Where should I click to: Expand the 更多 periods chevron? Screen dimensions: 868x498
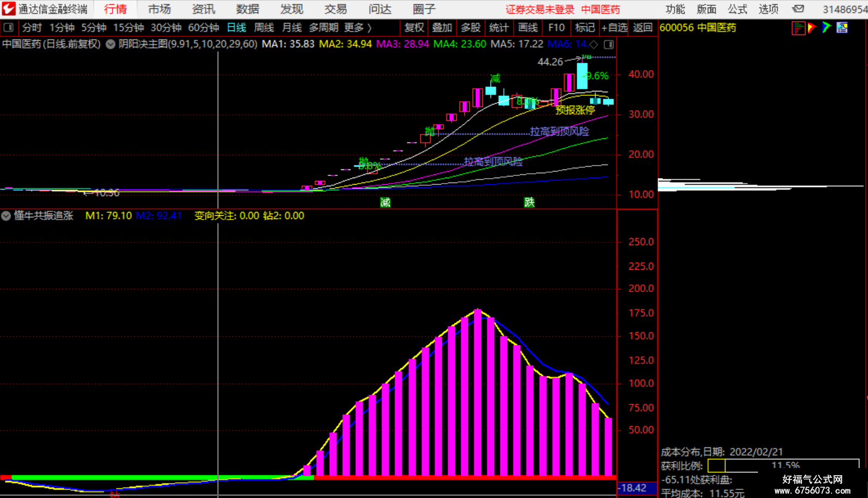point(370,27)
